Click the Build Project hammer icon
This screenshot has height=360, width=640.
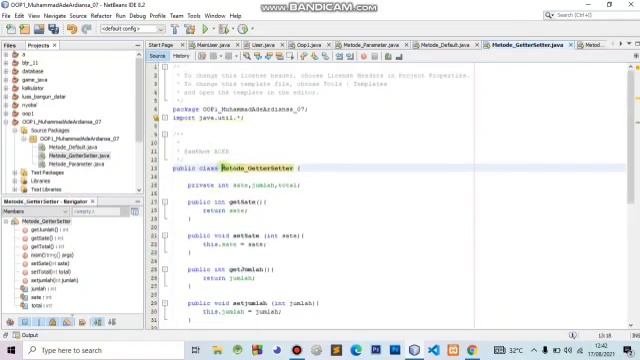coord(175,29)
